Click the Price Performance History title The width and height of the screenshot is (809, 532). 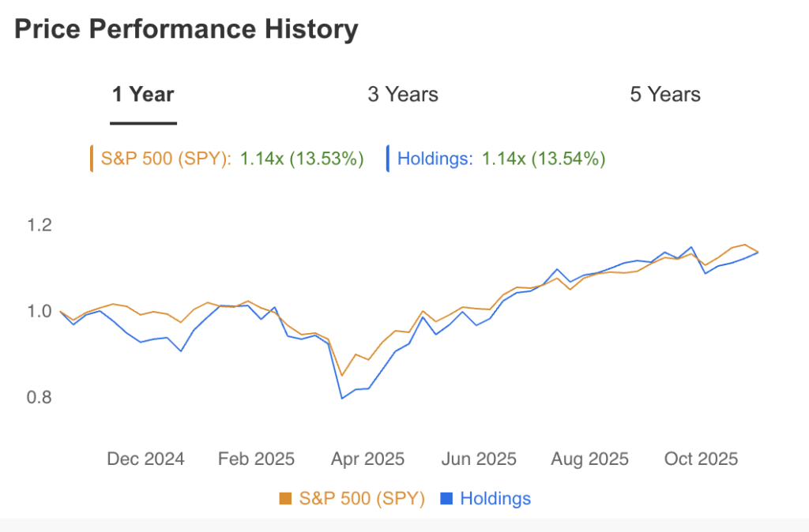186,29
